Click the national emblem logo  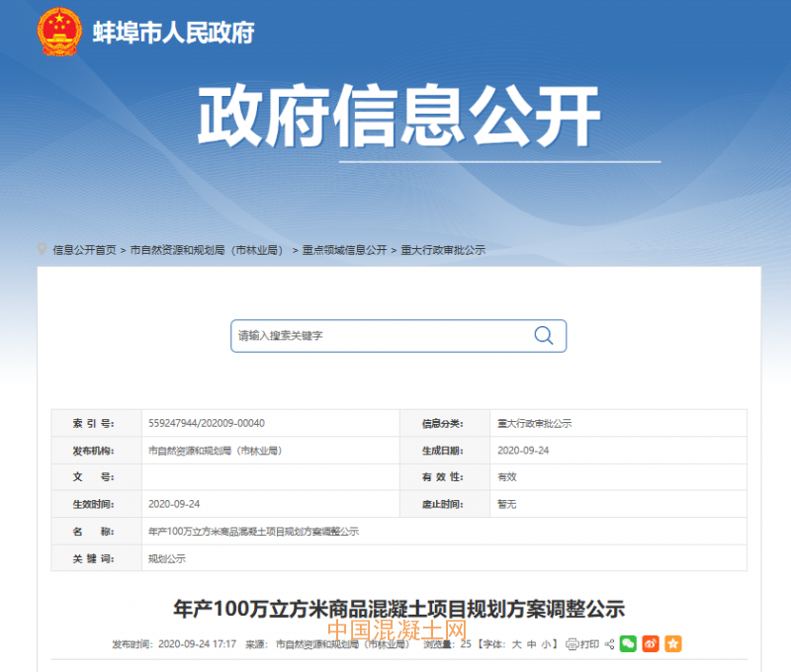[59, 32]
